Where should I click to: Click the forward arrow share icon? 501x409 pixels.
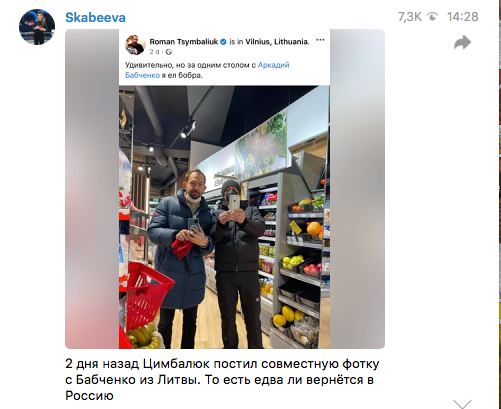pos(462,42)
